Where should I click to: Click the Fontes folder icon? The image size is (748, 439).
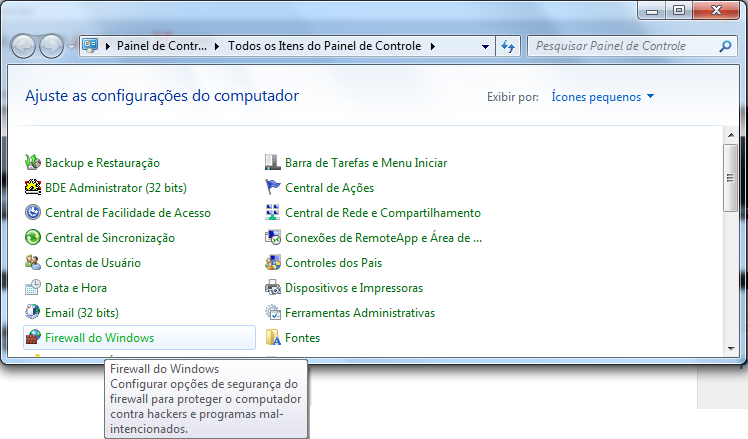(x=273, y=337)
